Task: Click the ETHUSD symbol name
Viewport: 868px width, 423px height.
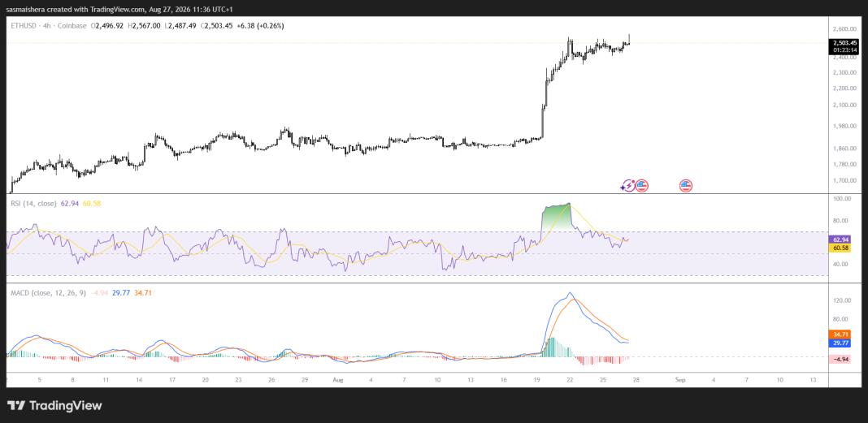Action: pos(22,25)
